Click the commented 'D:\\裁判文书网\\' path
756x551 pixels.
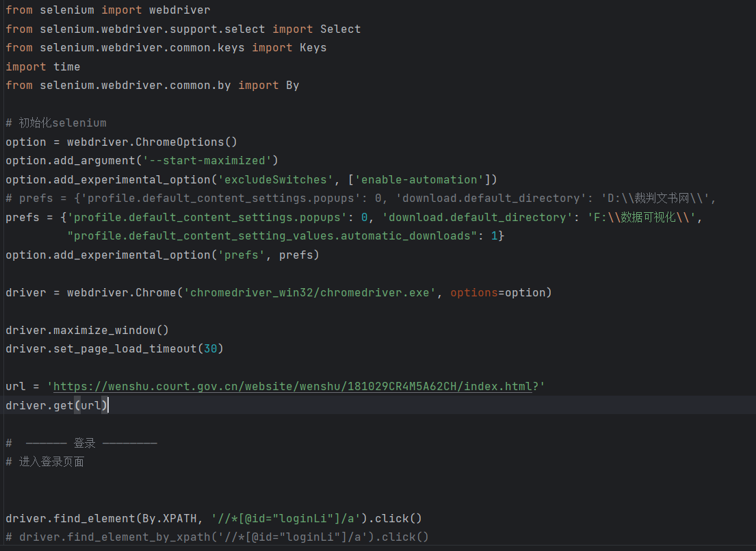pyautogui.click(x=655, y=198)
